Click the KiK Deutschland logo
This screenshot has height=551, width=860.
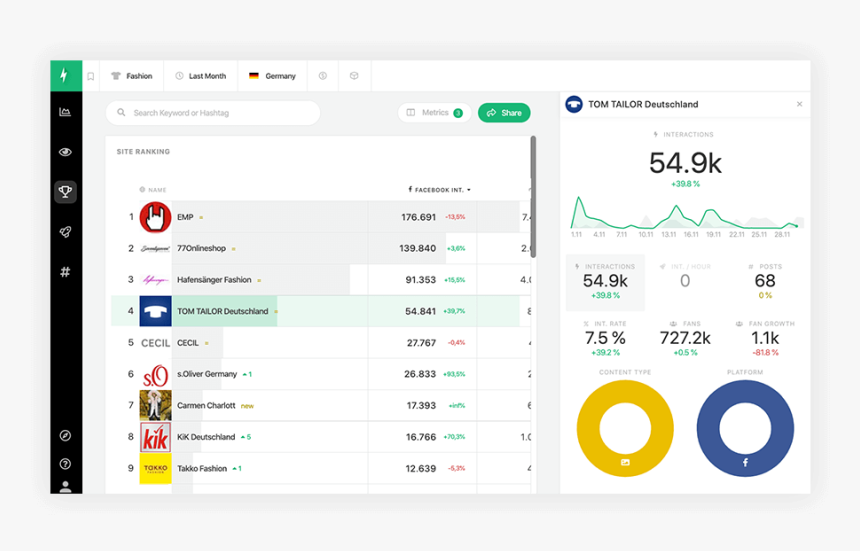pos(155,437)
